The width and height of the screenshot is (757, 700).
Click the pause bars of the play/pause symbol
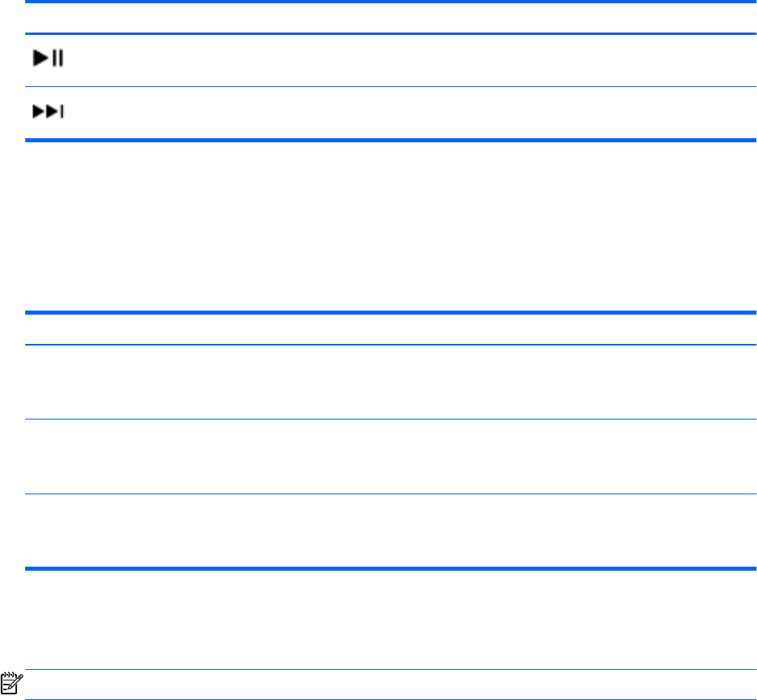coord(58,58)
